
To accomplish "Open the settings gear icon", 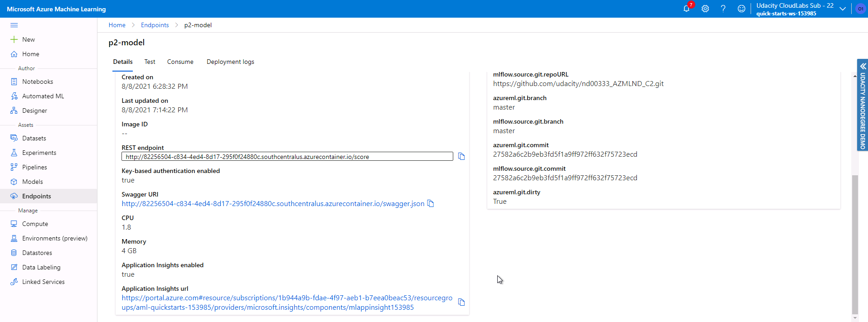I will [x=705, y=9].
